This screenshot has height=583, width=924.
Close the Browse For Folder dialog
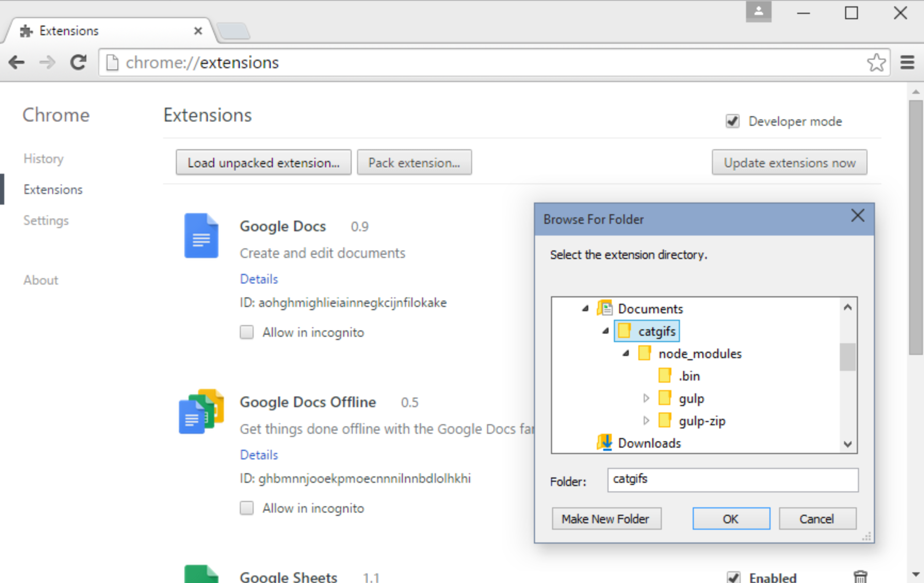tap(857, 216)
